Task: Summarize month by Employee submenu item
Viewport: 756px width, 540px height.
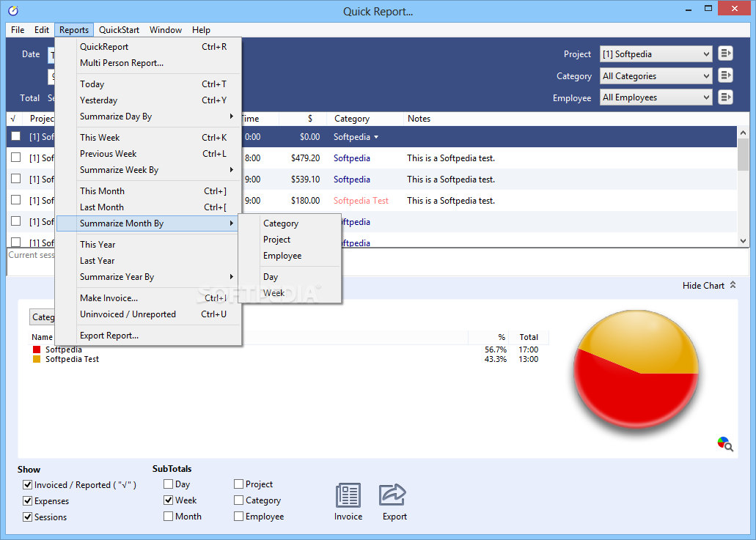Action: tap(290, 256)
